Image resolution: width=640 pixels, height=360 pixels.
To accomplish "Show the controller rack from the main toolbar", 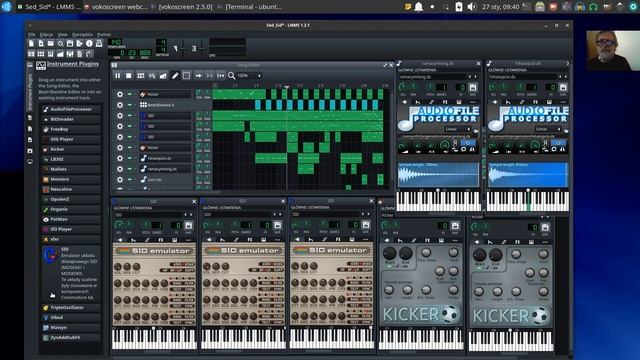I will coord(89,54).
